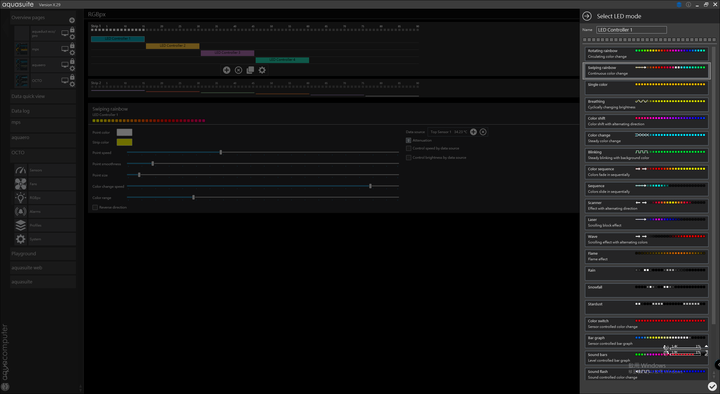
Task: Select the Wave LED mode
Action: [x=647, y=239]
